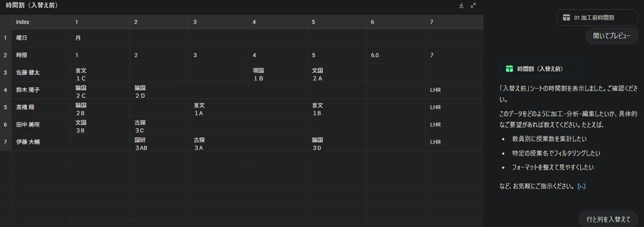Screen dimensions: 644x227
Task: Select the index column header
Action: [x=41, y=21]
